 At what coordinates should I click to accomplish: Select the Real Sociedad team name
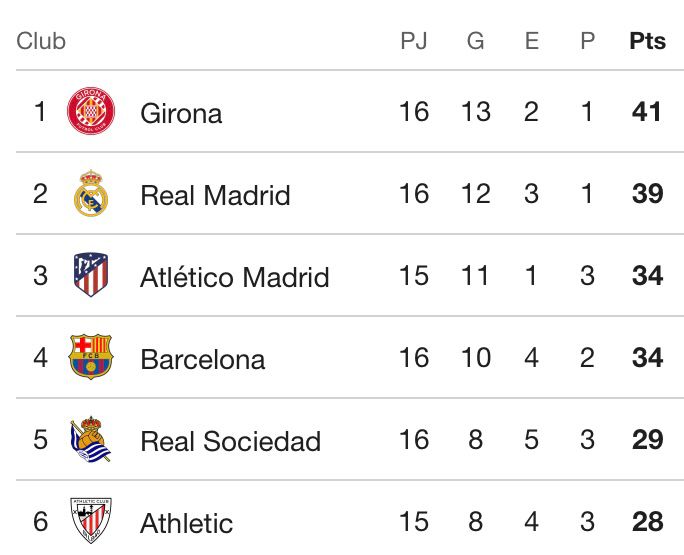pos(230,441)
